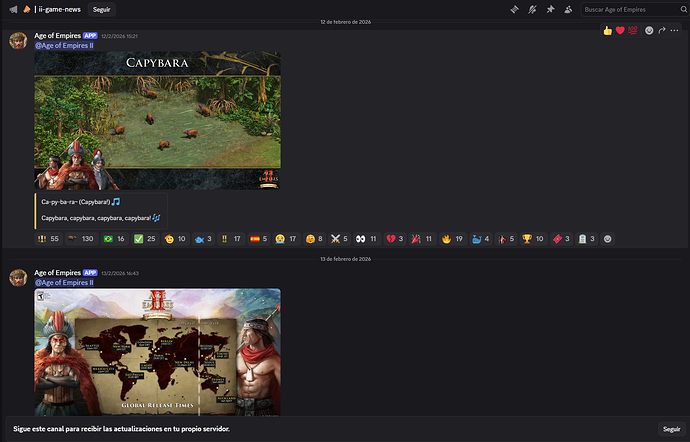Click Seguir button in bottom follow banner
This screenshot has height=442, width=690.
click(x=671, y=428)
